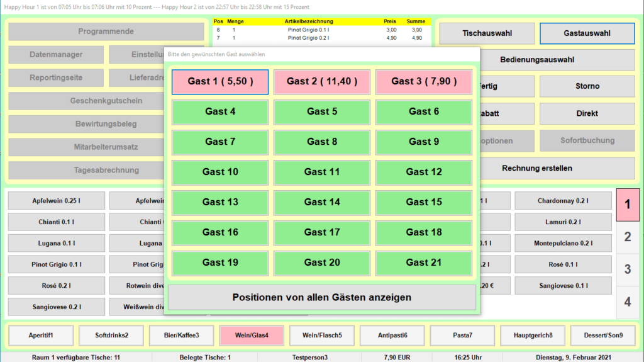Click the Direkt button
Screen dimensions: 644x362
click(587, 113)
